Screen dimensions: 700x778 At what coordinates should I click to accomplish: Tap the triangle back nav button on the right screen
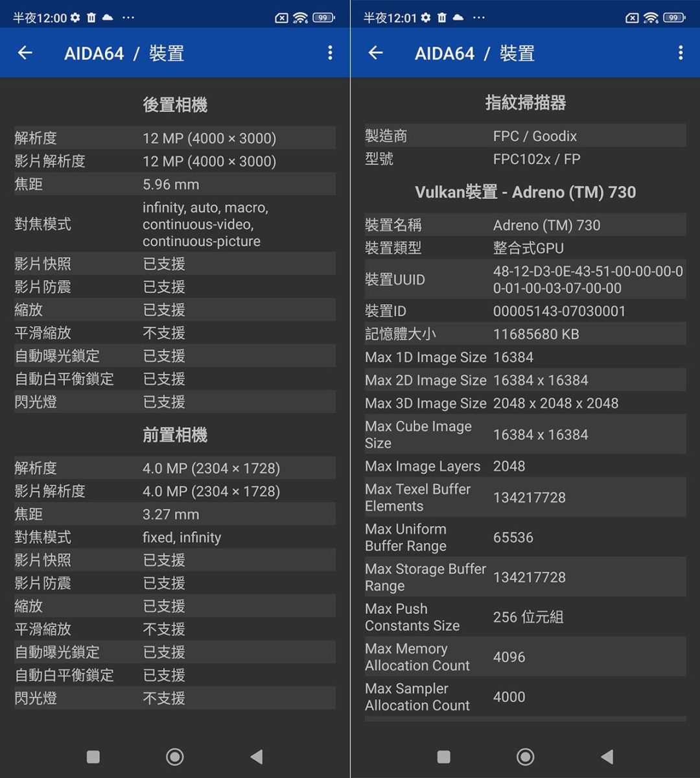(x=607, y=757)
